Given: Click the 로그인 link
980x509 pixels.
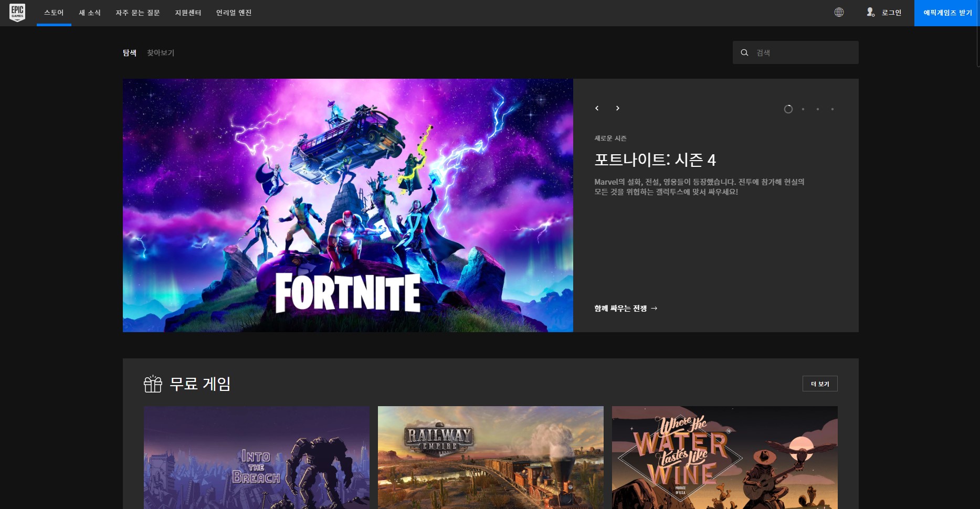Looking at the screenshot, I should pos(891,13).
